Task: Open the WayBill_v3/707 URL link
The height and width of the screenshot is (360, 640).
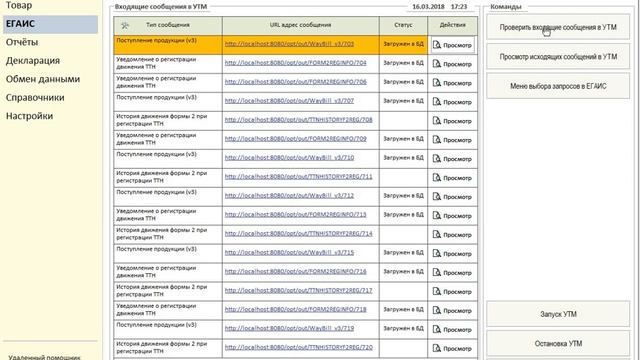Action: tap(289, 101)
